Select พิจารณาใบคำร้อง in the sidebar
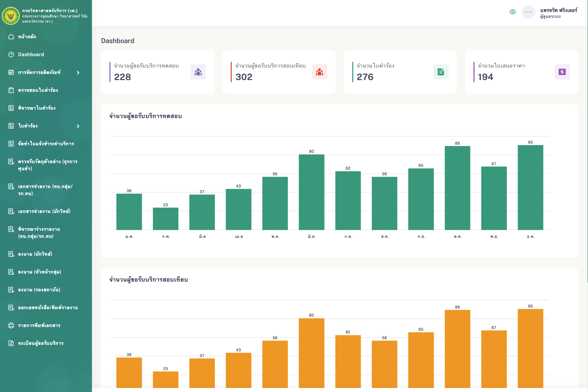This screenshot has height=392, width=588. pos(37,108)
